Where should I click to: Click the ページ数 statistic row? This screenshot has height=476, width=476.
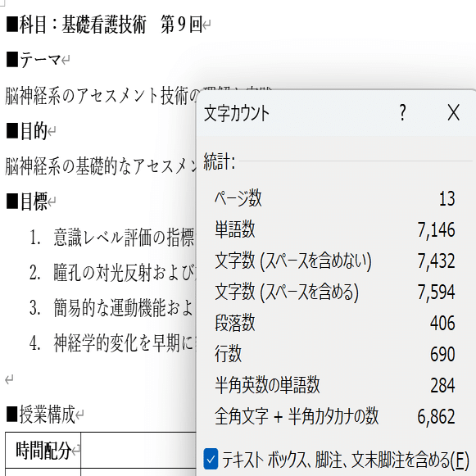(335, 198)
